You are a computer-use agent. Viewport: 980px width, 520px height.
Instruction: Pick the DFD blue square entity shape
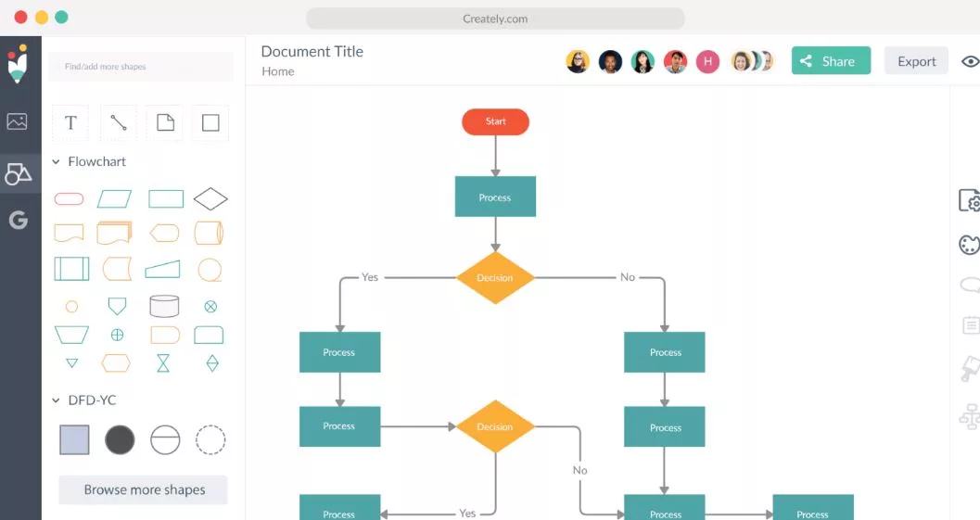[74, 439]
